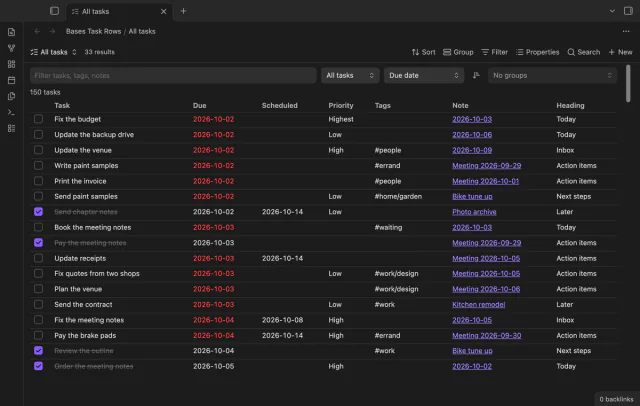Image resolution: width=640 pixels, height=406 pixels.
Task: Click the vertical scrollbar thumb
Action: tap(628, 84)
